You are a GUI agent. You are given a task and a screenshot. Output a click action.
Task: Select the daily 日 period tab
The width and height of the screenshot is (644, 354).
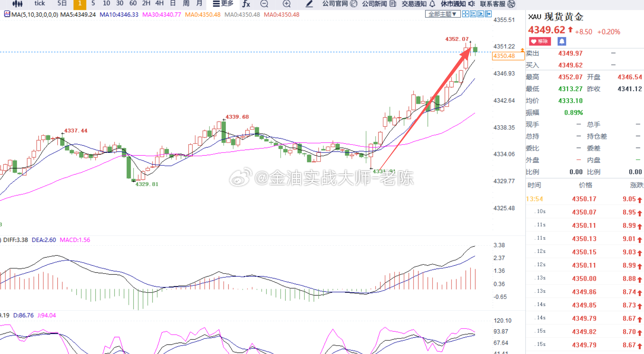coord(173,3)
